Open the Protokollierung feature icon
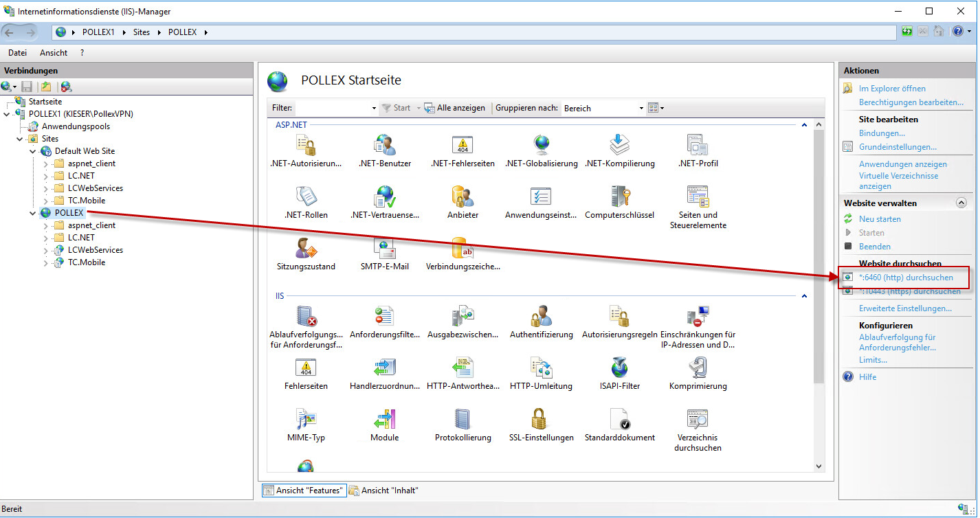This screenshot has height=518, width=980. [x=463, y=419]
